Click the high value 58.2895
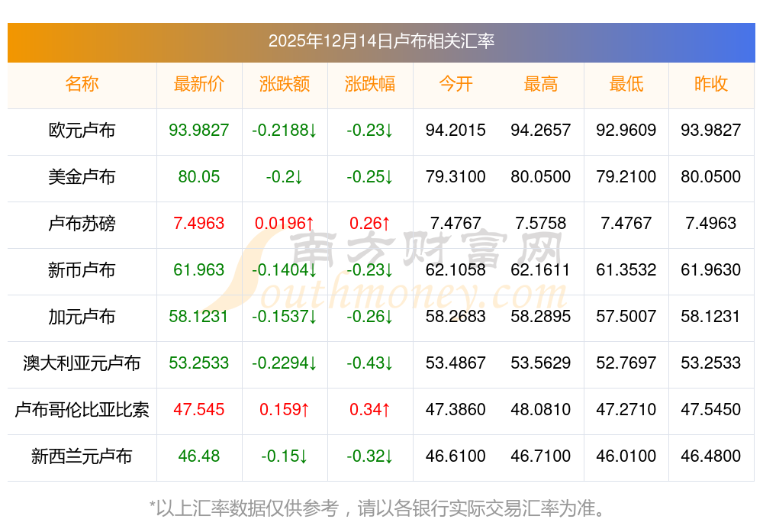763x532 pixels. coord(541,317)
